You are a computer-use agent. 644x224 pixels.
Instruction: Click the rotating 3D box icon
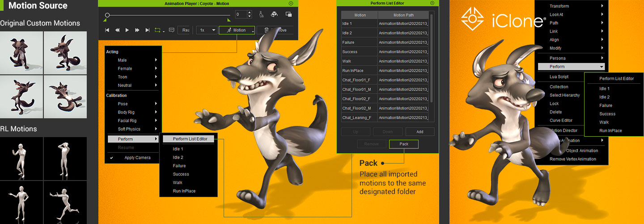[x=275, y=14]
